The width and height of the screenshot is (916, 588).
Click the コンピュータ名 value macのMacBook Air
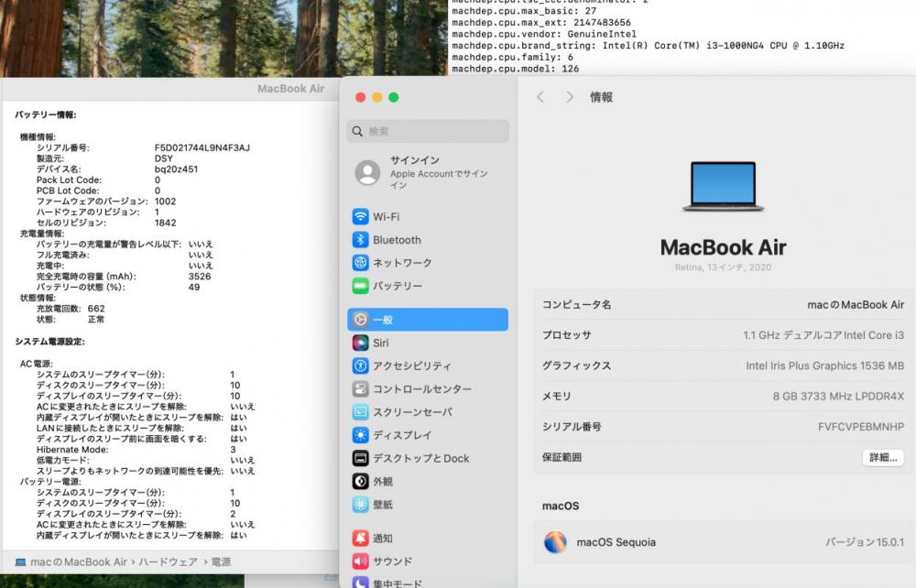(856, 305)
